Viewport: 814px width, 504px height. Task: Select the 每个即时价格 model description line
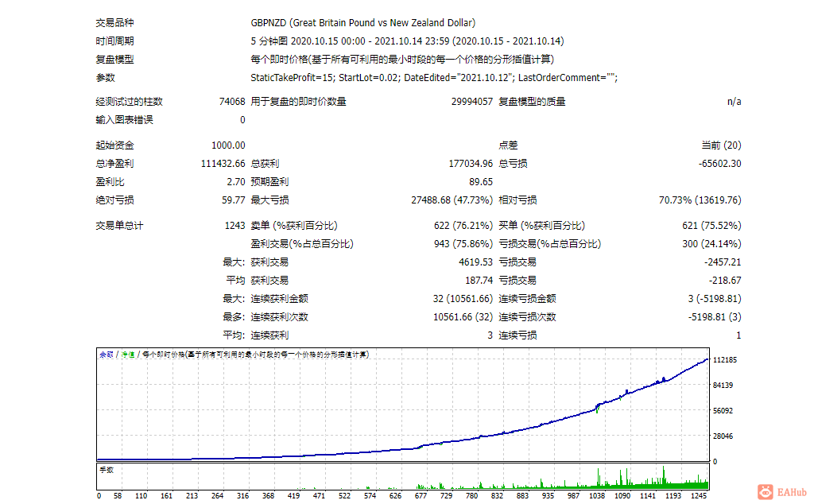[x=402, y=59]
